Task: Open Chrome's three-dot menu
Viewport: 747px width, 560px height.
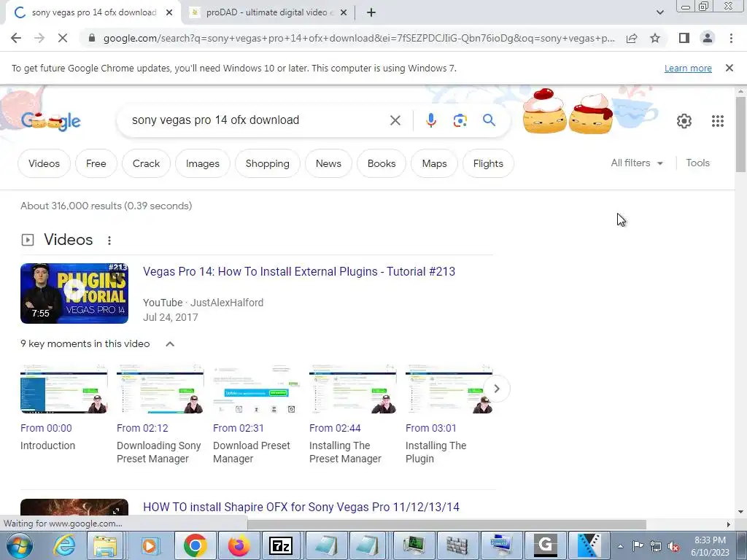Action: [x=731, y=38]
